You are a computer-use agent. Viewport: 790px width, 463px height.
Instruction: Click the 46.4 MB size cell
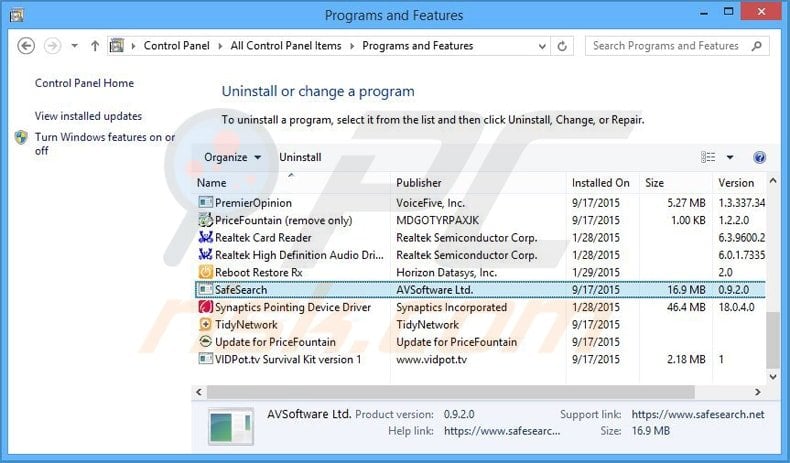(686, 307)
